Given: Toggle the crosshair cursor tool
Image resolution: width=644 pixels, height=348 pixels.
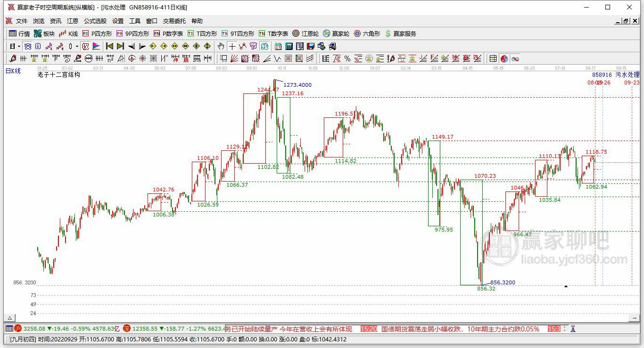Looking at the screenshot, I should [x=231, y=46].
